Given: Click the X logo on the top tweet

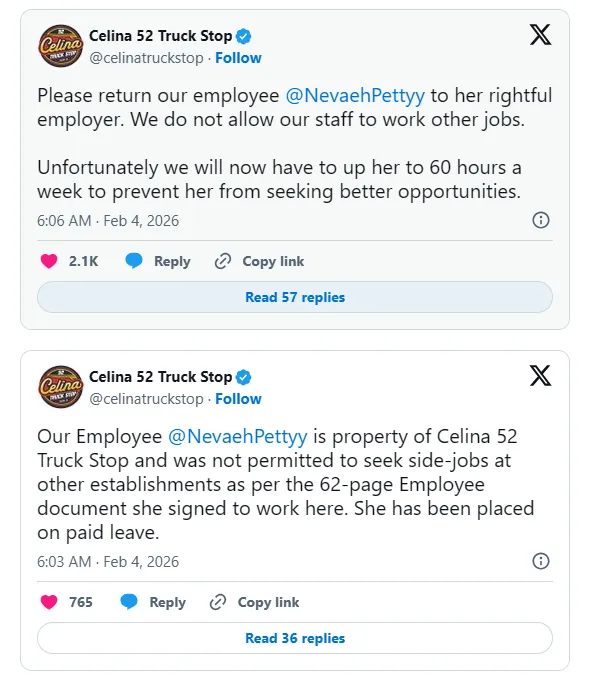Looking at the screenshot, I should pos(540,36).
